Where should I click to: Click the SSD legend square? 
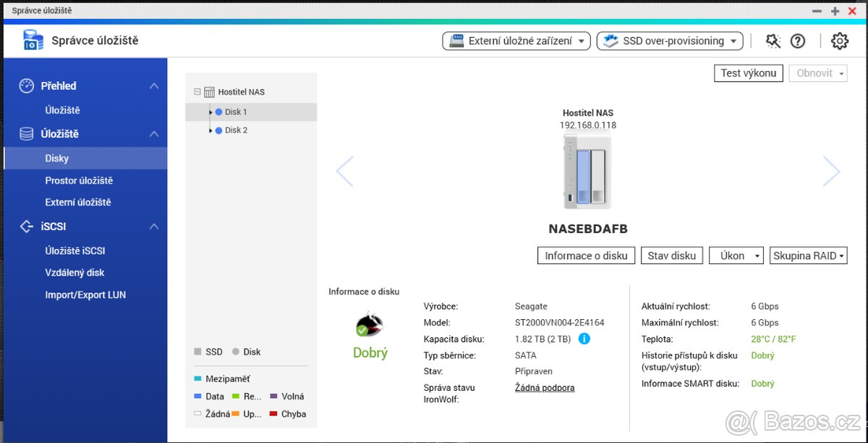(x=197, y=352)
